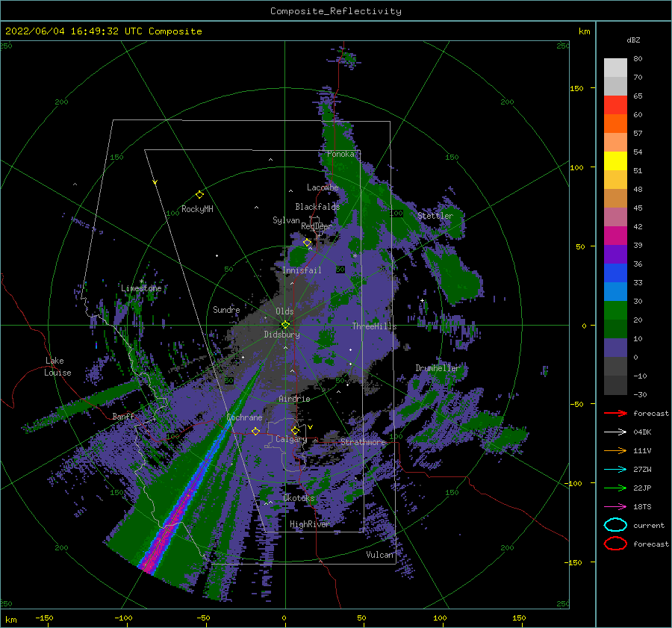Select the ThreeHills label

(x=374, y=326)
